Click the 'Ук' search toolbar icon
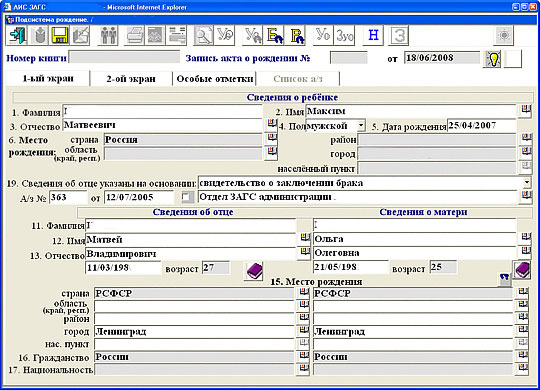The image size is (540, 390). tap(252, 35)
